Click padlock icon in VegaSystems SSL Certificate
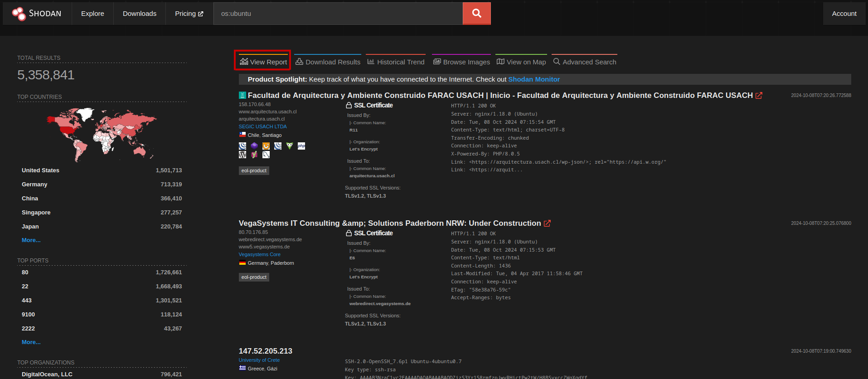Screen dimensions: 868x379 349,233
